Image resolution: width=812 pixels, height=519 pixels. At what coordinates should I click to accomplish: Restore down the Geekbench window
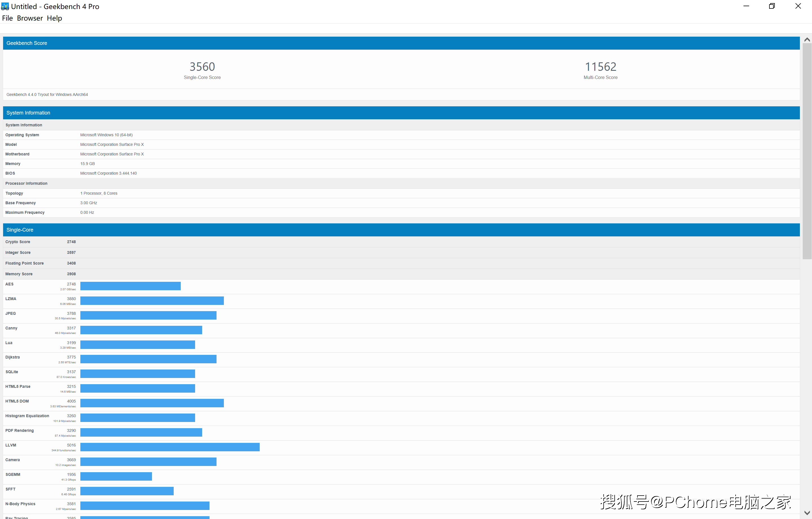(x=772, y=6)
